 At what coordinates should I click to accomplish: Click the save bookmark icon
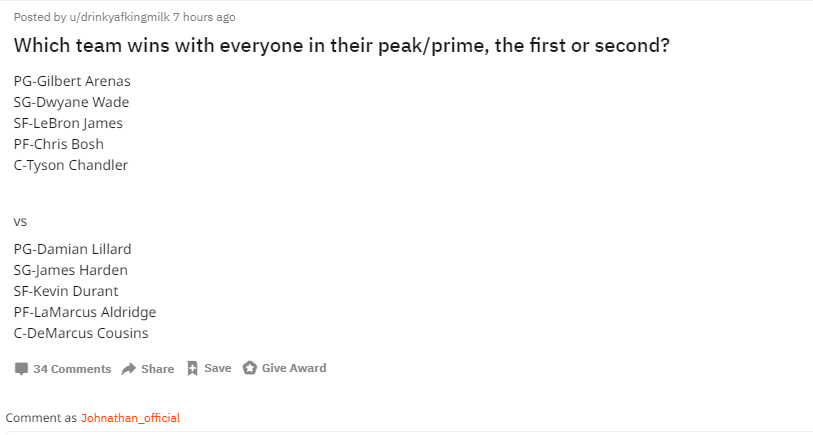coord(192,368)
